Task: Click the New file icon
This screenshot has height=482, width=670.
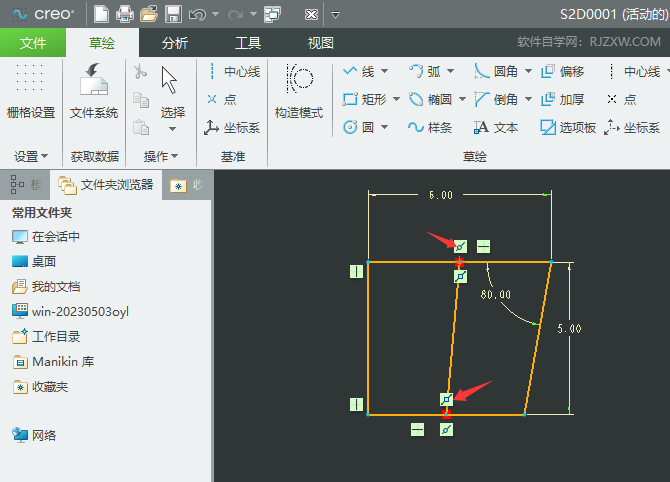Action: tap(101, 14)
